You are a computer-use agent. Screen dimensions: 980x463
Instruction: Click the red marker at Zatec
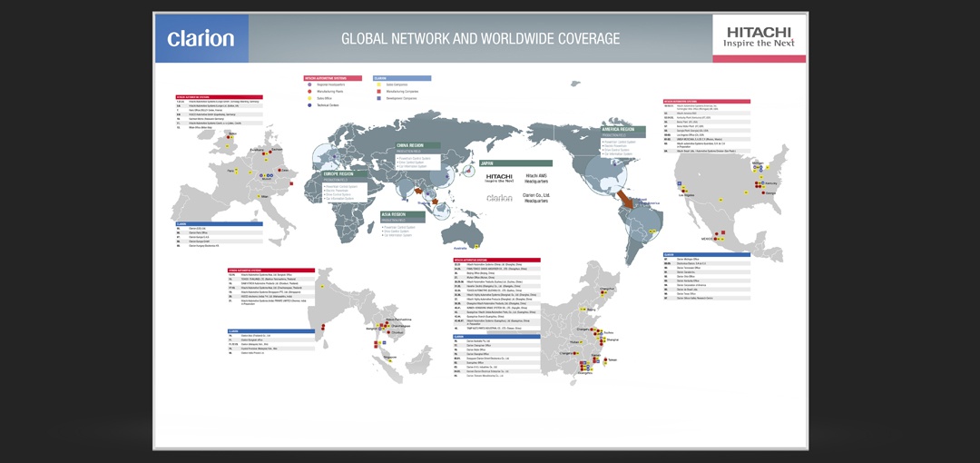click(279, 170)
